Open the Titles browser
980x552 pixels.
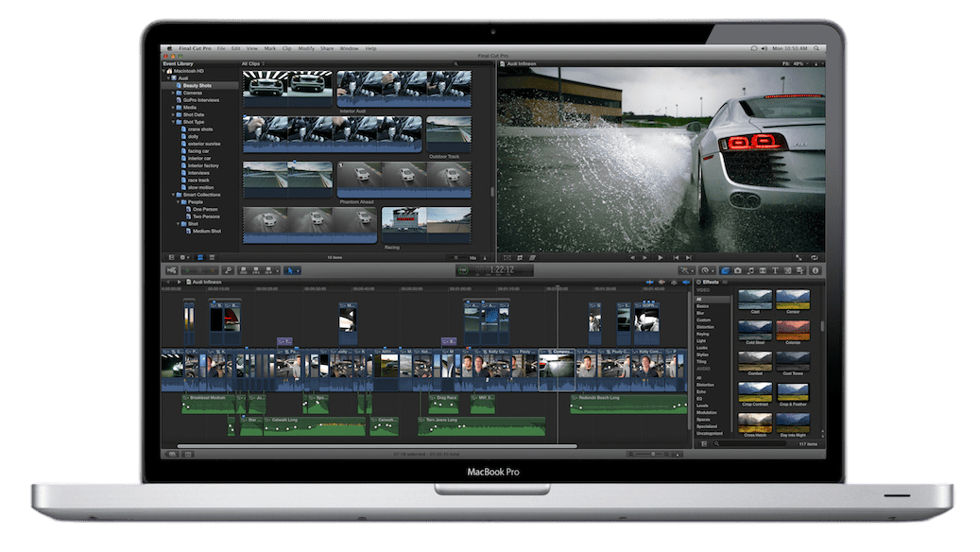click(x=776, y=270)
